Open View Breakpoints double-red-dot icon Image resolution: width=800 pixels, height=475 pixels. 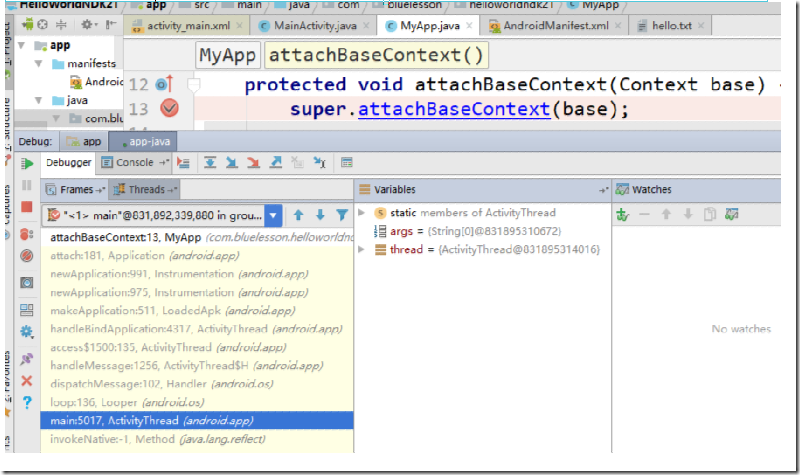pyautogui.click(x=27, y=234)
